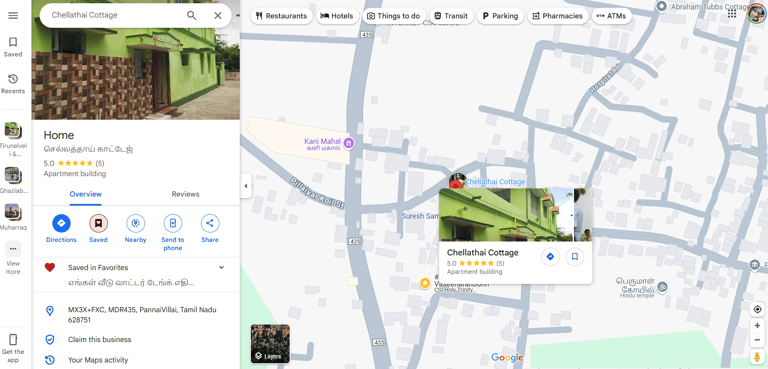This screenshot has width=768, height=369.
Task: Open the Layers map view switcher
Action: 270,344
